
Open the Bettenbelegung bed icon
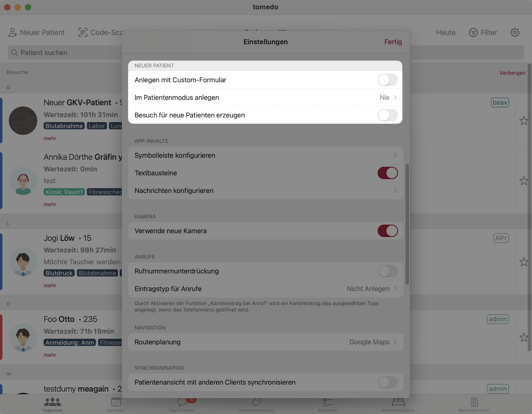pos(398,402)
